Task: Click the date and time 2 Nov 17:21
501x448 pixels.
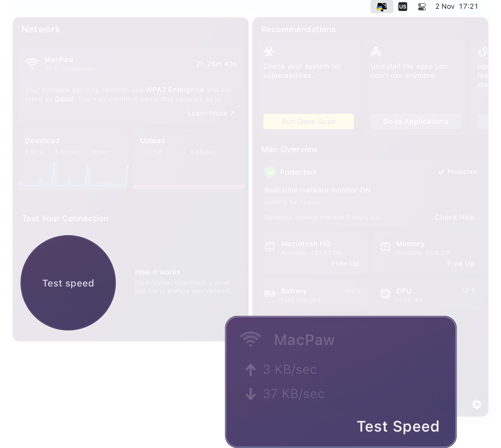Action: pyautogui.click(x=457, y=6)
